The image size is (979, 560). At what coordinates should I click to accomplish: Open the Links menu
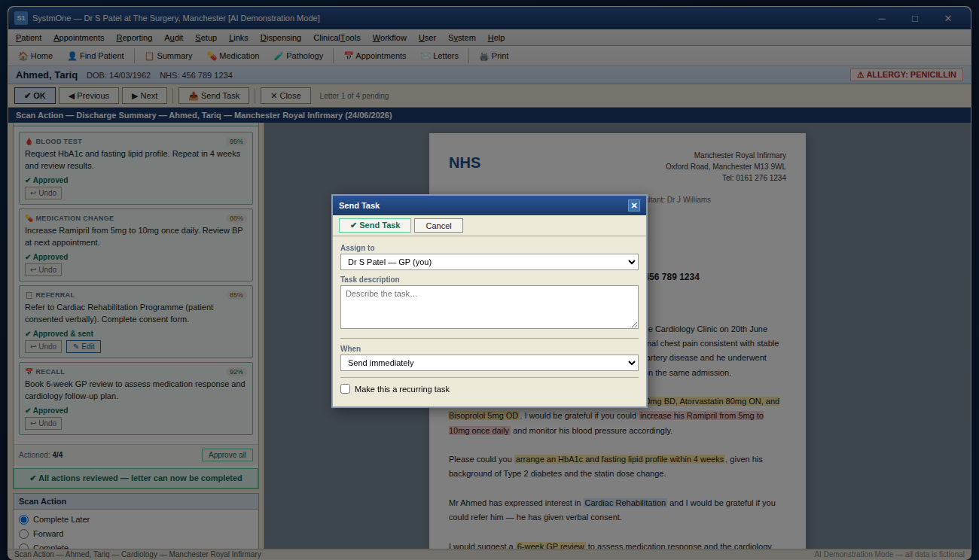click(239, 38)
